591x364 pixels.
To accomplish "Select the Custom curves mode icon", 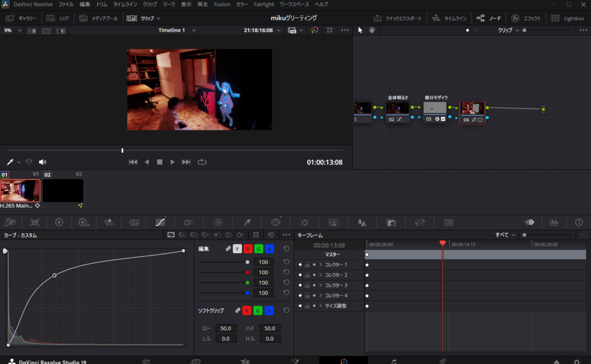I will (171, 235).
